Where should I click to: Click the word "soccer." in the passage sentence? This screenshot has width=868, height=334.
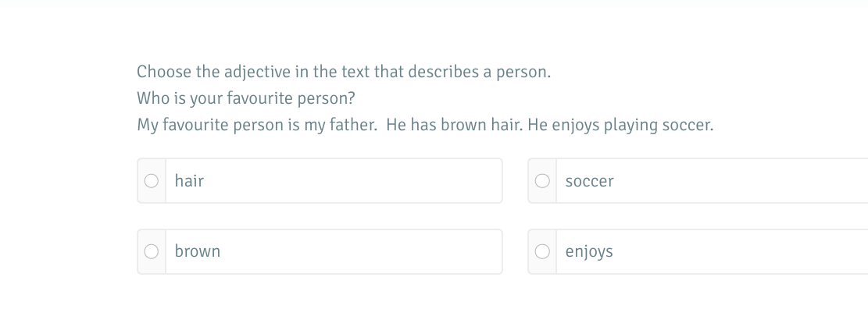[688, 125]
